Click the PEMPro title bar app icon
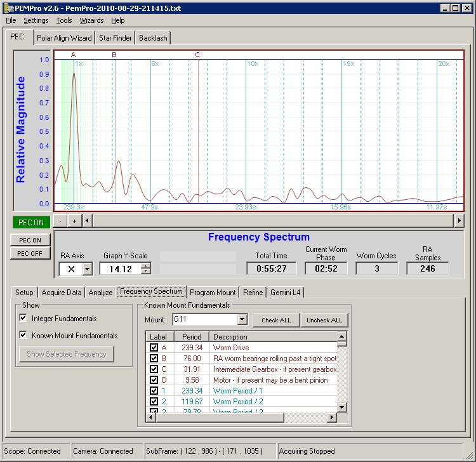Screen dimensions: 476x462 pyautogui.click(x=8, y=8)
